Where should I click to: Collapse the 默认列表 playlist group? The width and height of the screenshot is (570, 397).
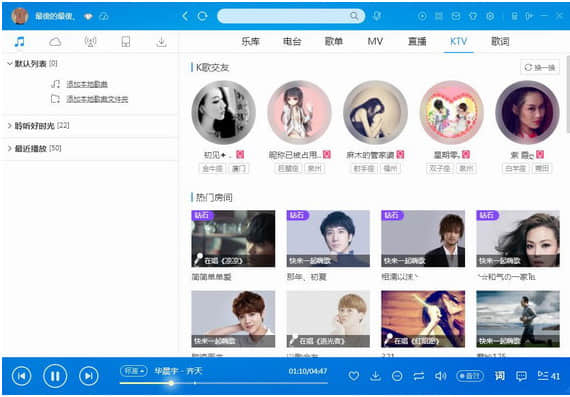click(x=10, y=64)
